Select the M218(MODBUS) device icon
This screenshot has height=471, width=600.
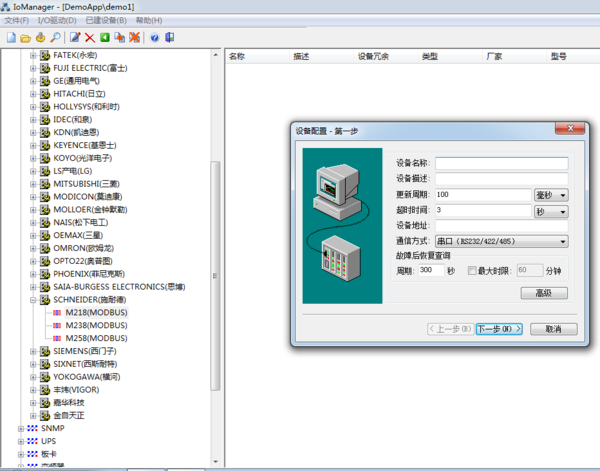[57, 313]
